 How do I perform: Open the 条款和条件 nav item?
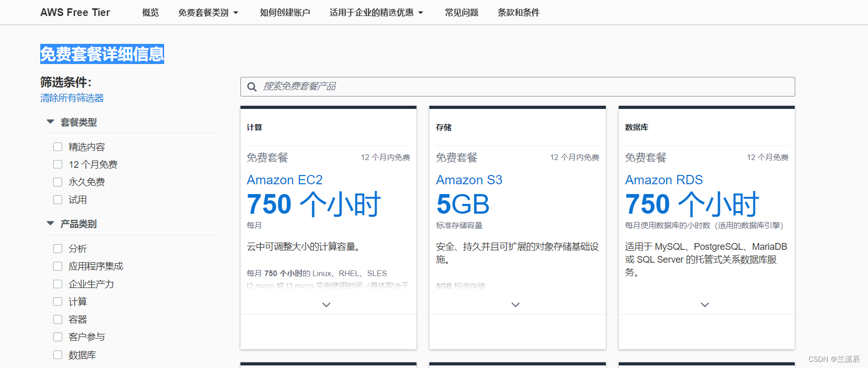click(x=519, y=12)
